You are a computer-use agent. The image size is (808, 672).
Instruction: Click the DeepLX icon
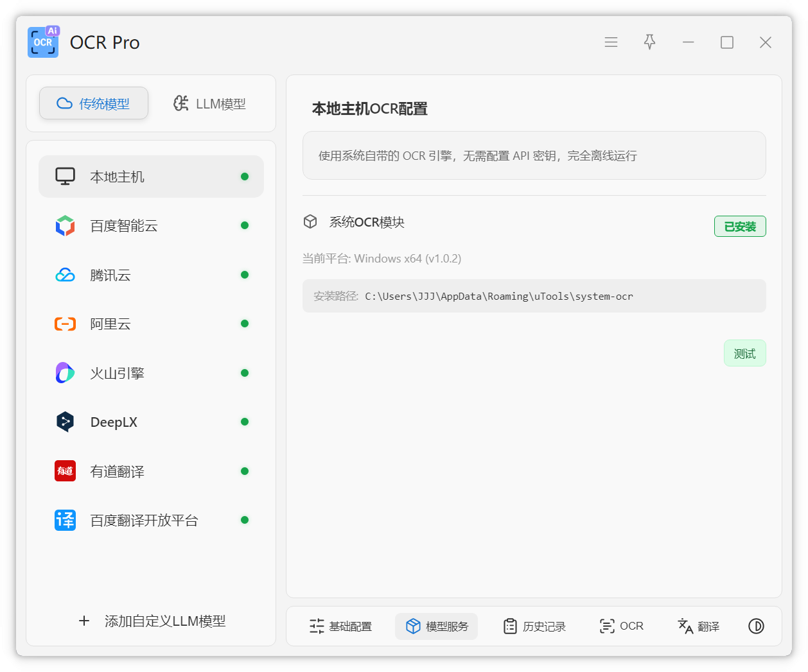pos(65,422)
